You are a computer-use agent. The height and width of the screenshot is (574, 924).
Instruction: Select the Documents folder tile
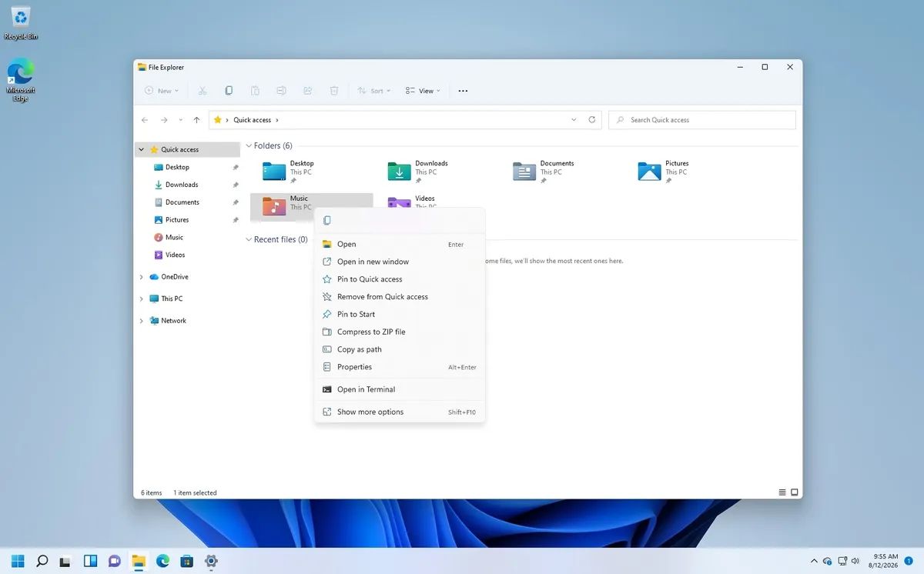click(561, 171)
